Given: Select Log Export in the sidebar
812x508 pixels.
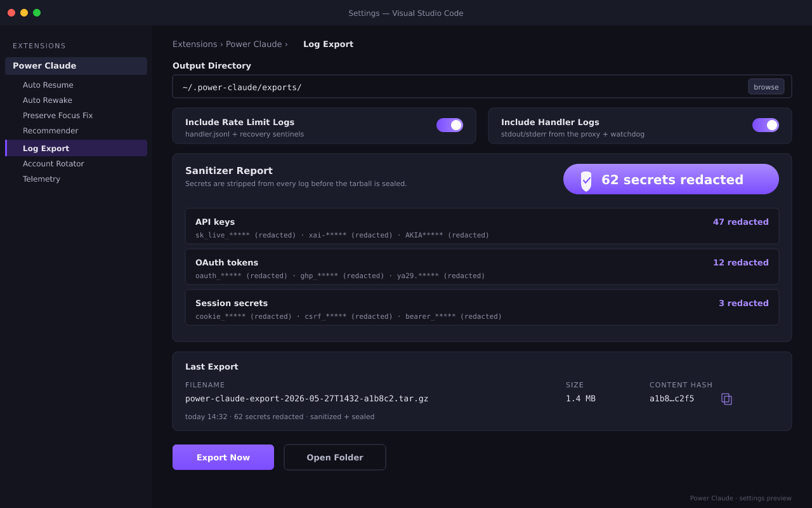Looking at the screenshot, I should click(76, 148).
